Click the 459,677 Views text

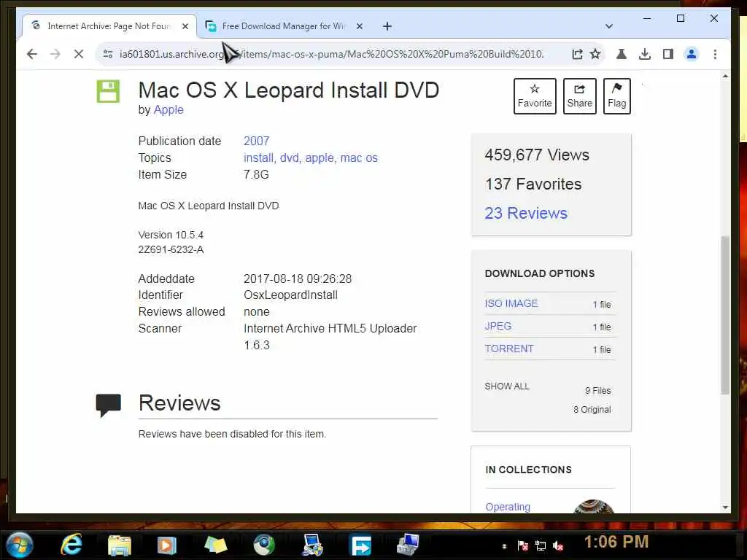click(x=537, y=155)
